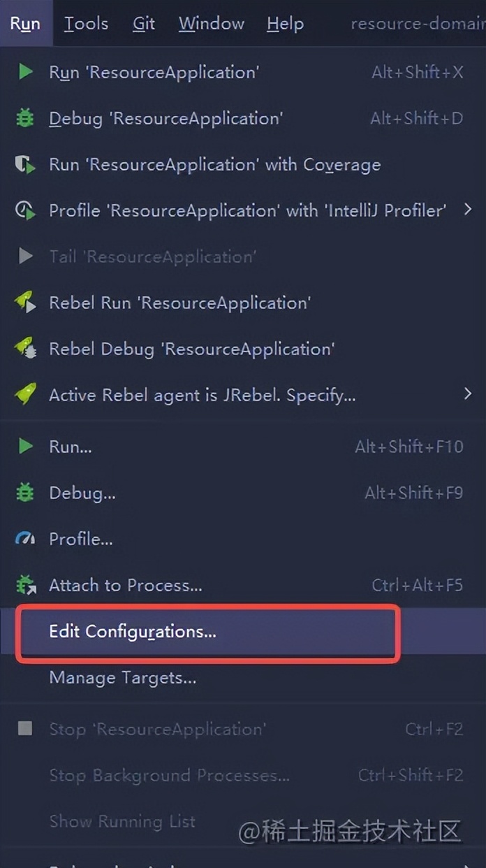The image size is (486, 868).
Task: Click the Attach to Process bug icon
Action: click(25, 585)
